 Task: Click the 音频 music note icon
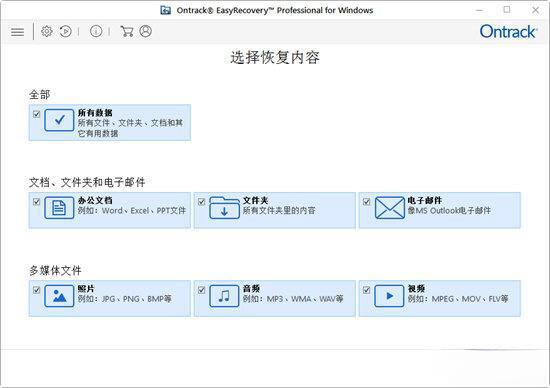pyautogui.click(x=224, y=296)
